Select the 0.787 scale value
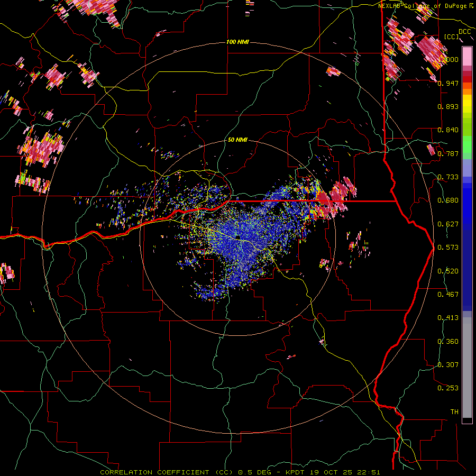This screenshot has height=476, width=476. pyautogui.click(x=448, y=153)
